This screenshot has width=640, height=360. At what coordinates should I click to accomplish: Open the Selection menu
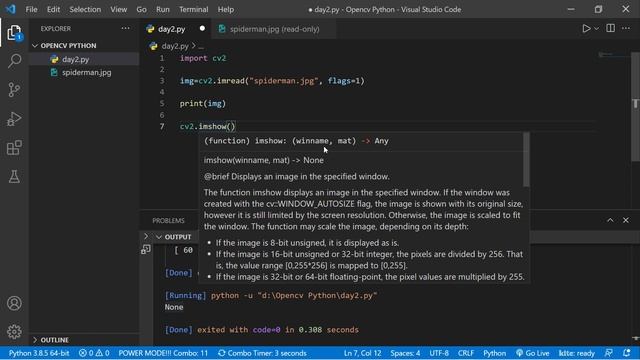(x=85, y=9)
